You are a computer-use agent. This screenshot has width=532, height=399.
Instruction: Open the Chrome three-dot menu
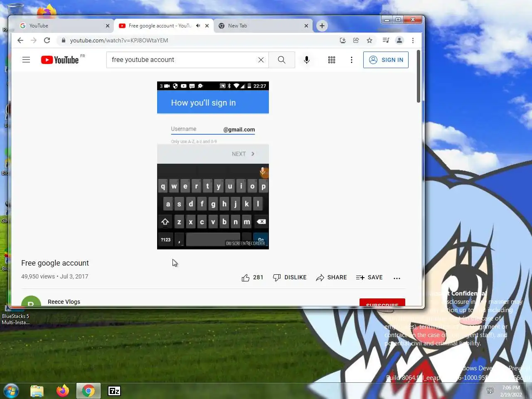[x=413, y=40]
